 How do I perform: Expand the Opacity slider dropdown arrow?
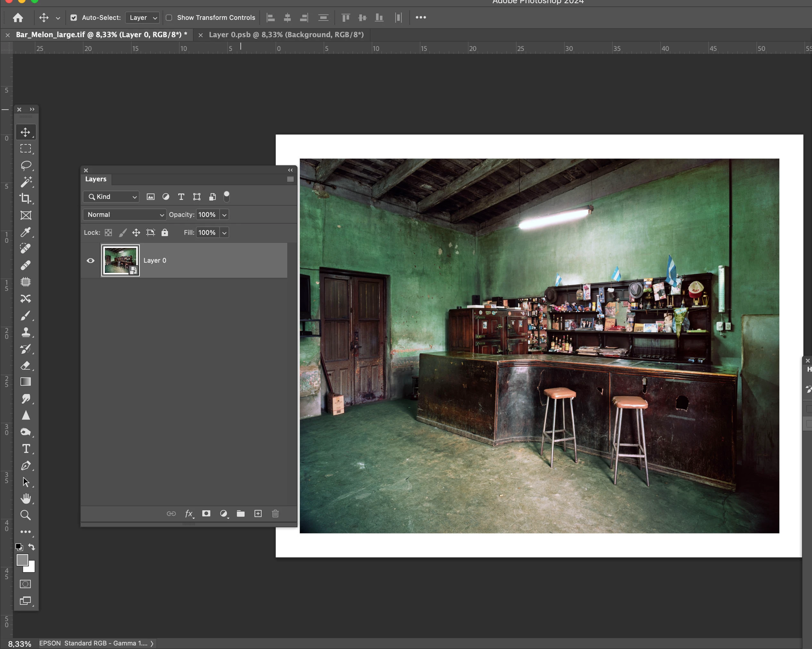coord(224,215)
